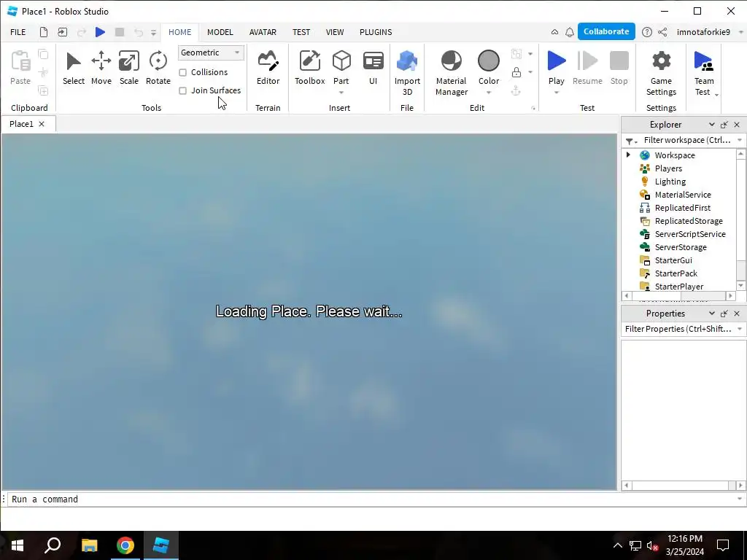The width and height of the screenshot is (747, 560).
Task: Select ServerScriptService in Explorer
Action: point(689,234)
